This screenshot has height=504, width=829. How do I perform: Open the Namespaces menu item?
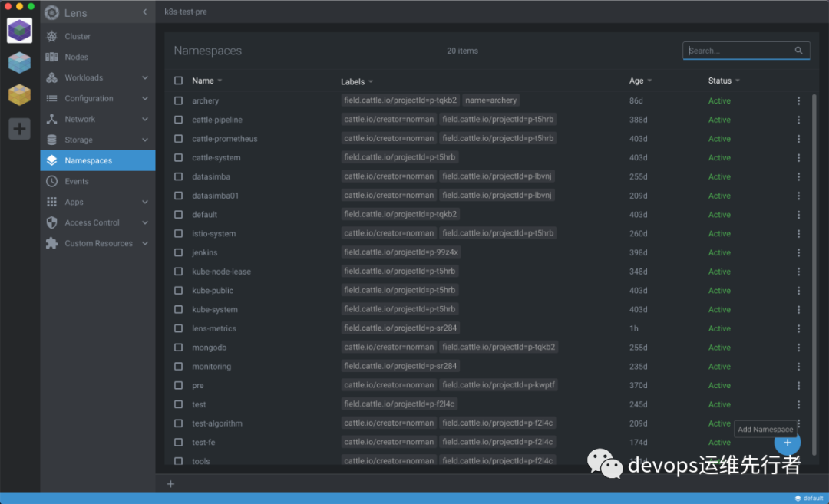tap(97, 160)
